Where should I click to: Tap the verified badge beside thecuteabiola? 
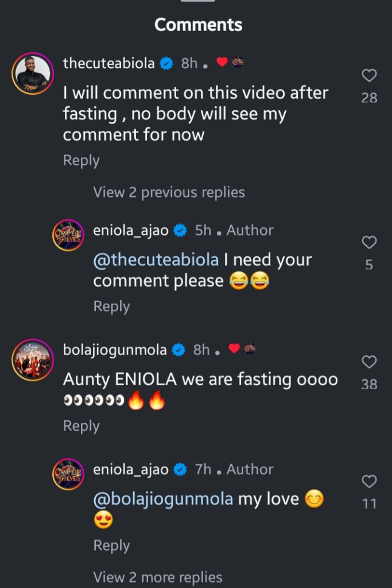pos(166,64)
